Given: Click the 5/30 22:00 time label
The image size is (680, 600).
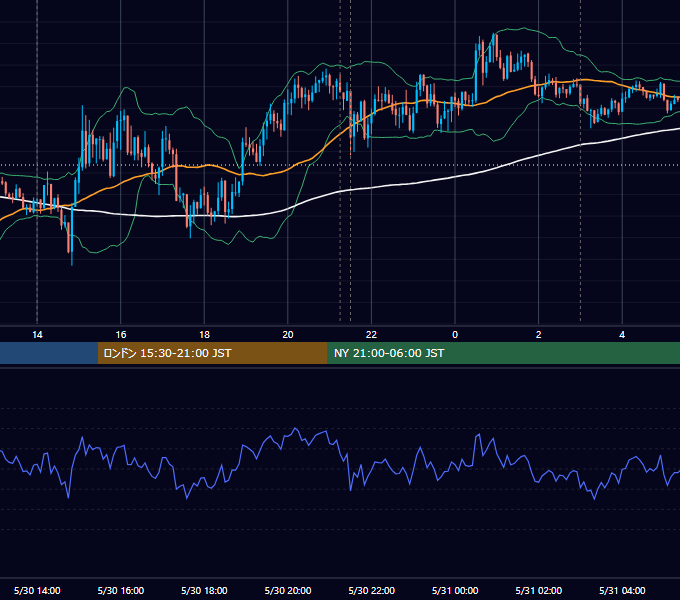Looking at the screenshot, I should [x=372, y=590].
